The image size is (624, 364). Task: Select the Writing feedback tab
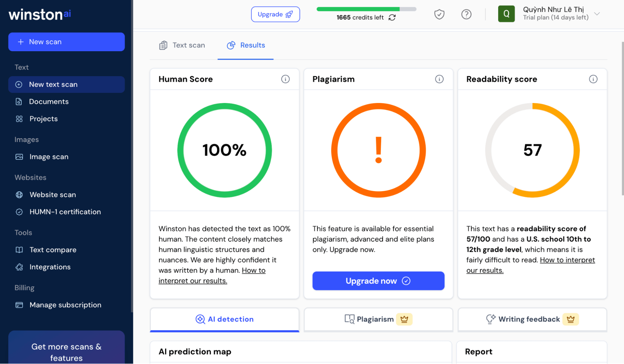point(532,319)
